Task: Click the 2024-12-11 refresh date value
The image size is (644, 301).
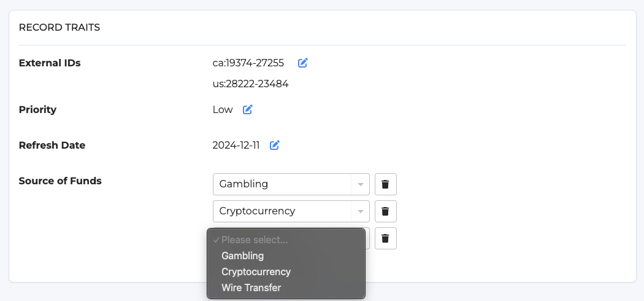Action: coord(236,145)
